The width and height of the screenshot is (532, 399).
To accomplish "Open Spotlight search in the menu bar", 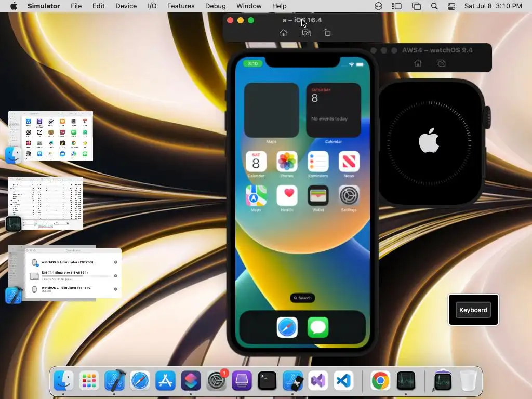I will tap(434, 6).
